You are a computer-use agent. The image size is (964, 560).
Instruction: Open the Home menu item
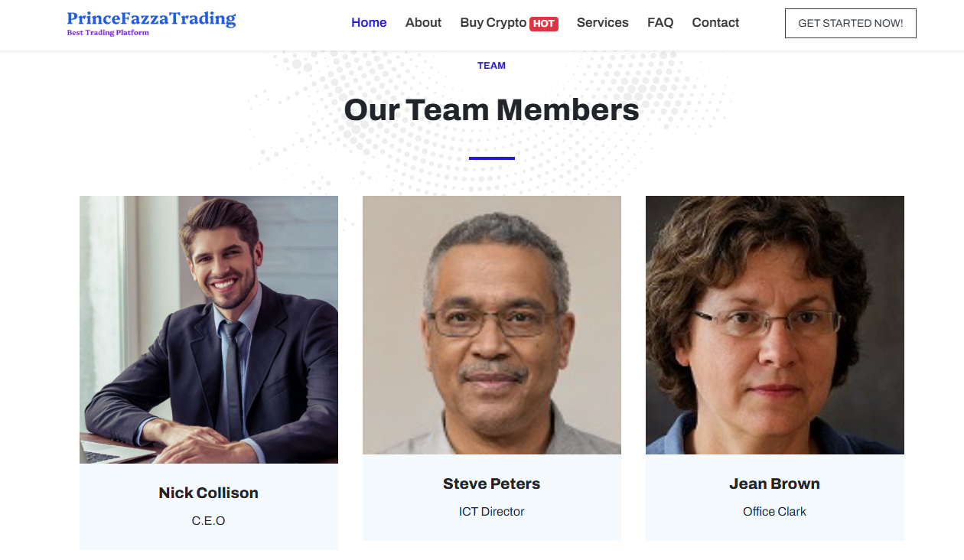(369, 23)
